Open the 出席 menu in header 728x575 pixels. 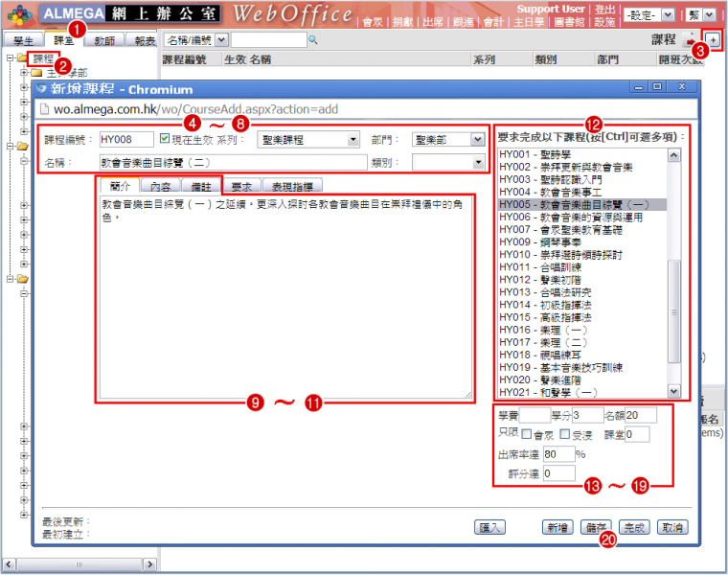[x=433, y=22]
